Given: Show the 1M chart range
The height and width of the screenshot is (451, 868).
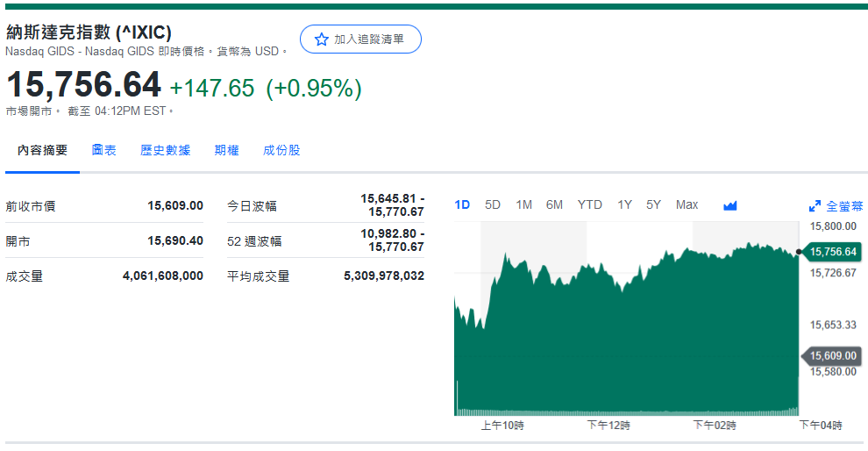Looking at the screenshot, I should click(523, 205).
